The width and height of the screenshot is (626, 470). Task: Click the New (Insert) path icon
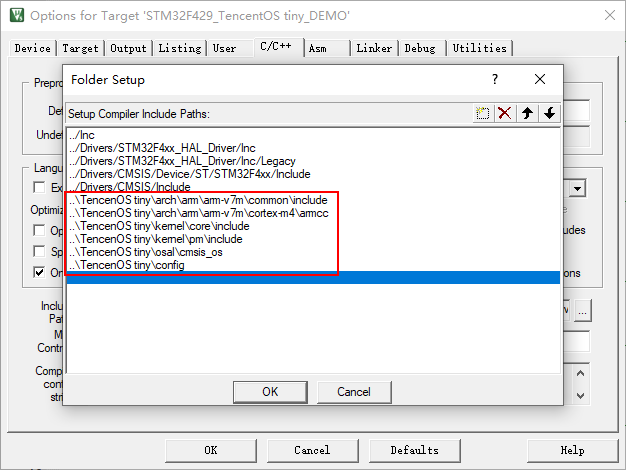[x=483, y=113]
